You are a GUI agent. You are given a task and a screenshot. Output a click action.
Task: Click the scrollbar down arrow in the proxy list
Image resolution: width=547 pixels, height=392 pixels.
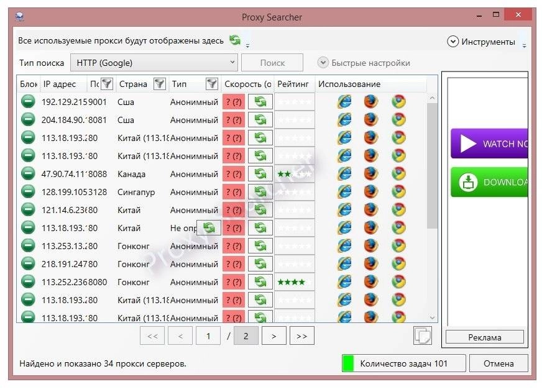click(432, 317)
